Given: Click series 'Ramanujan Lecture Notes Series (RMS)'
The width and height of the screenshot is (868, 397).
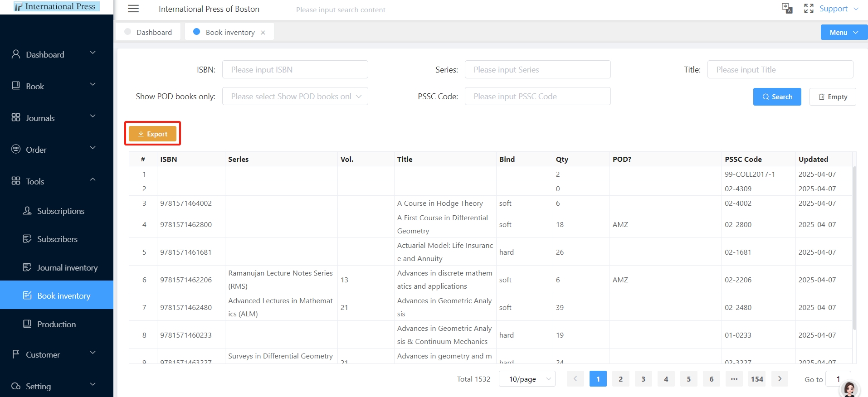Looking at the screenshot, I should click(x=281, y=280).
